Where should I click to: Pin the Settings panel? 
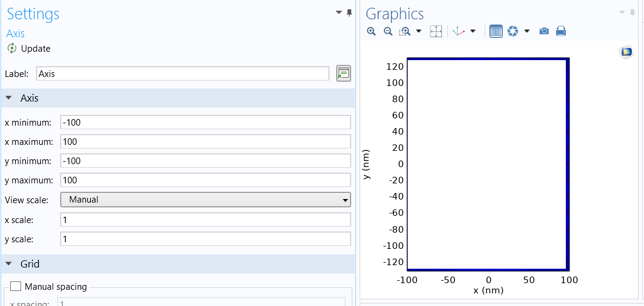point(349,13)
